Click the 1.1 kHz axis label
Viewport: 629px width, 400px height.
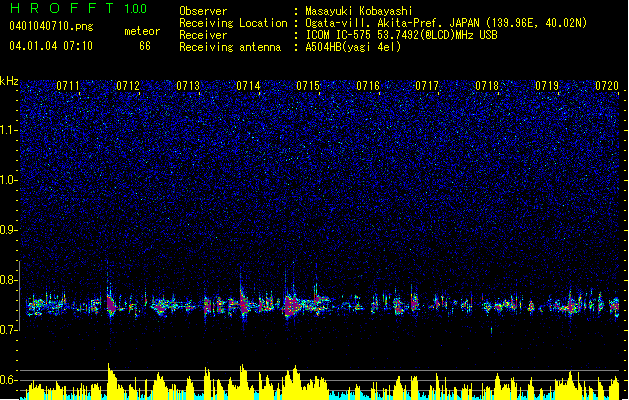[9, 130]
